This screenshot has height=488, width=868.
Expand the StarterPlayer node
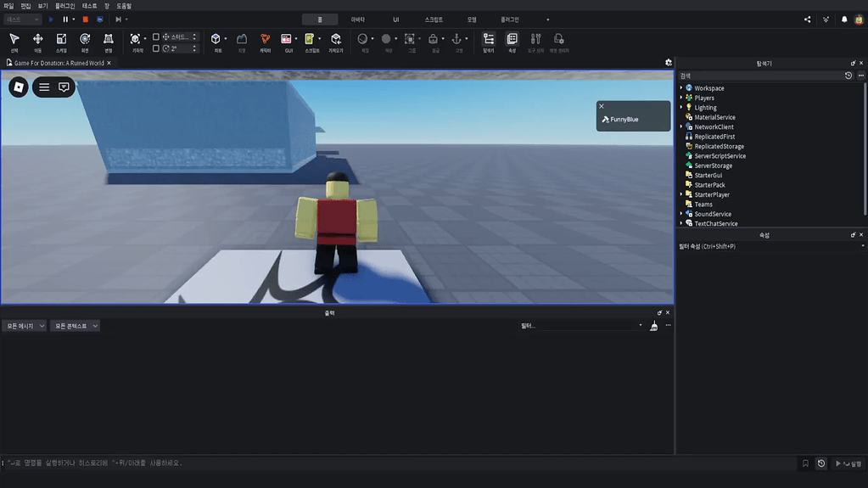(x=681, y=194)
